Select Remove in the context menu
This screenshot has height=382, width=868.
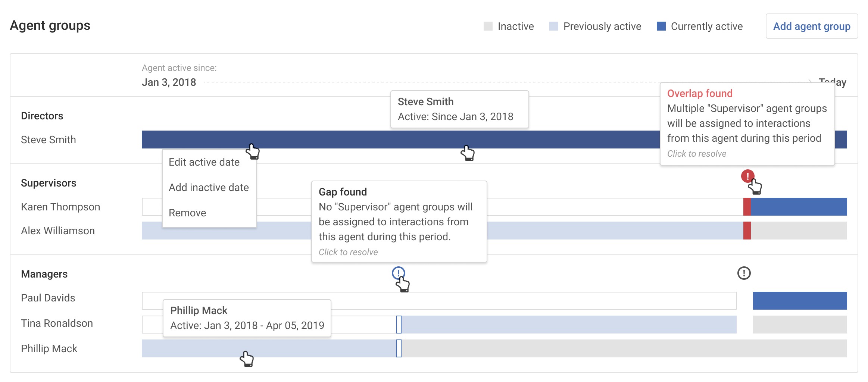click(187, 212)
